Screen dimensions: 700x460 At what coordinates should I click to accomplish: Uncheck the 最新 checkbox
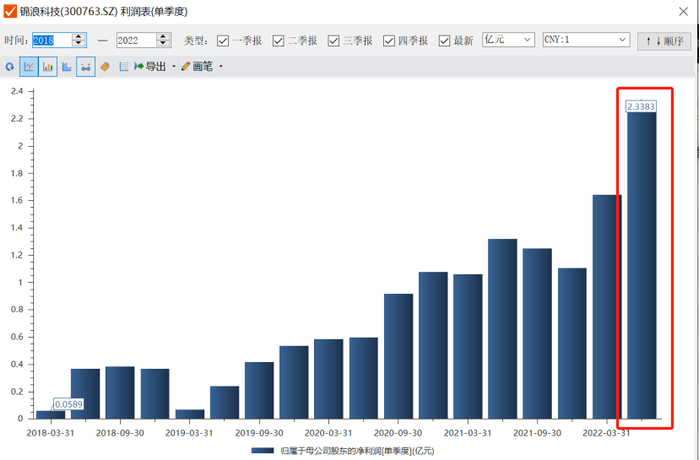pos(444,41)
